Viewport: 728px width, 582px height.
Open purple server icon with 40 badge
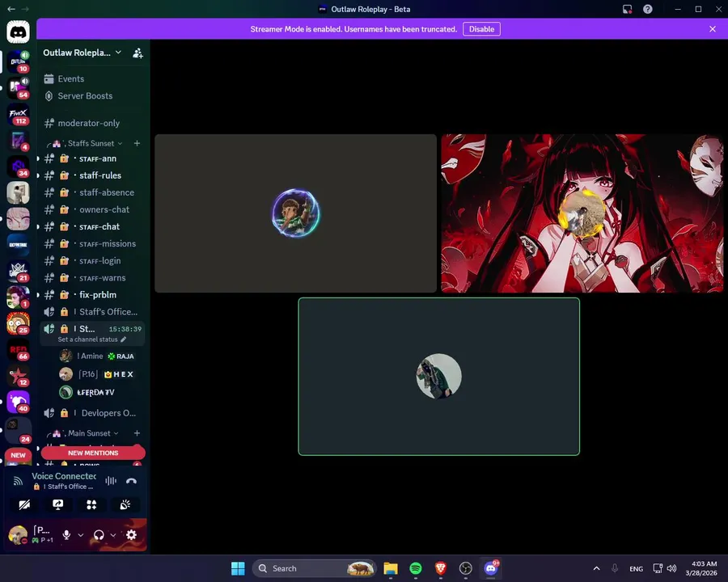pyautogui.click(x=18, y=403)
